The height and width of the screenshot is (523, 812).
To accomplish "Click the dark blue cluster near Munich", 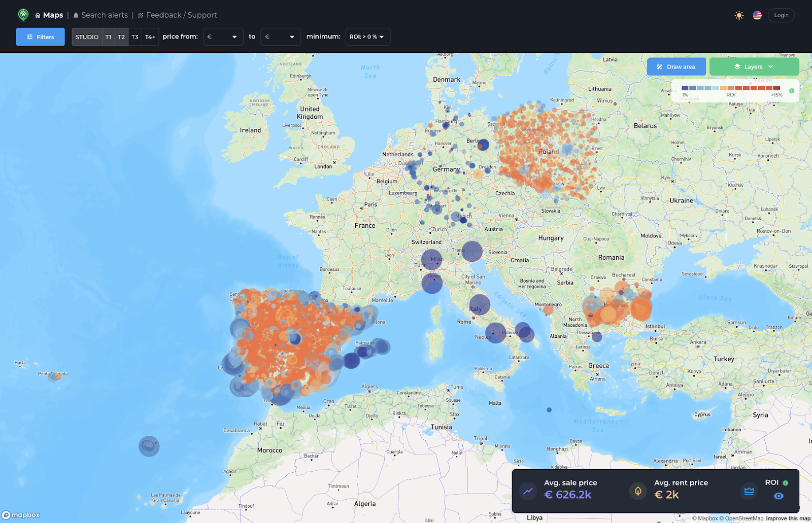I will coord(463,220).
